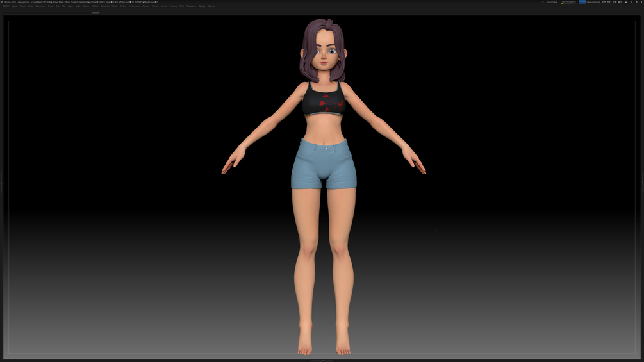Click the AC button left of QuickSave

click(x=543, y=2)
